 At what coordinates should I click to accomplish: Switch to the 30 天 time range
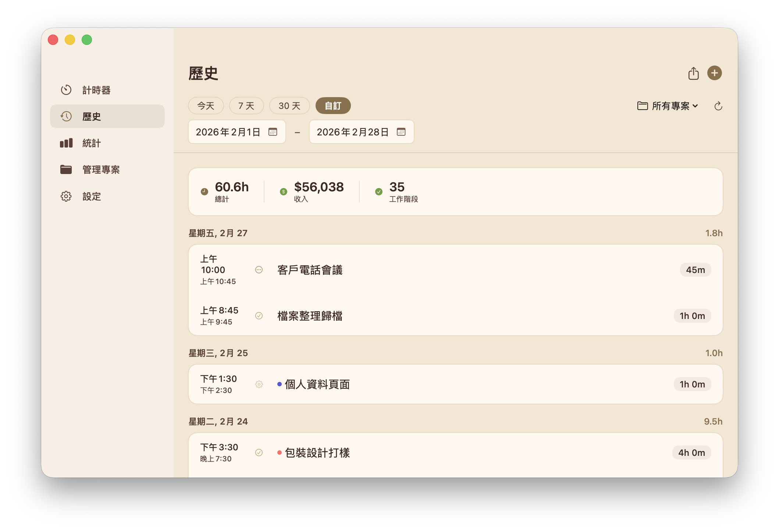(289, 106)
